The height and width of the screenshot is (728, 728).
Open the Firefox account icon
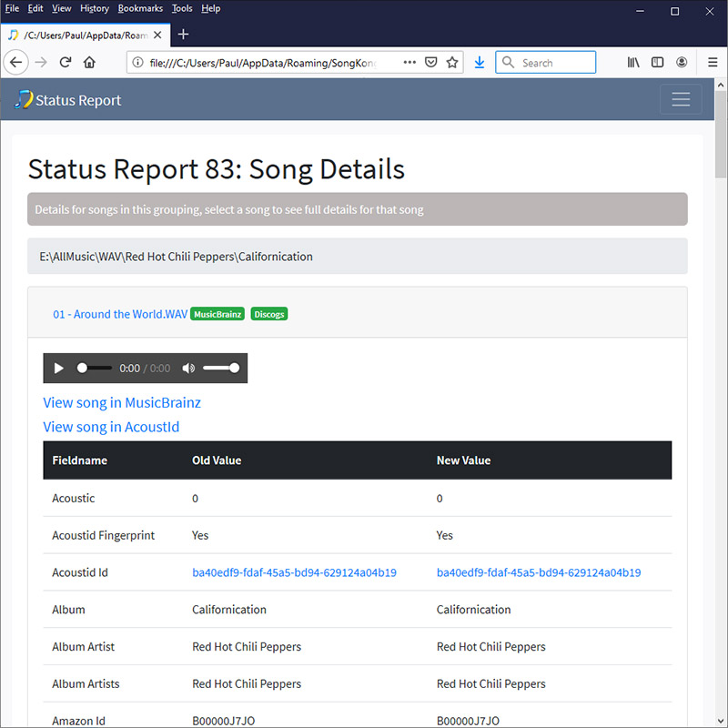[x=682, y=62]
